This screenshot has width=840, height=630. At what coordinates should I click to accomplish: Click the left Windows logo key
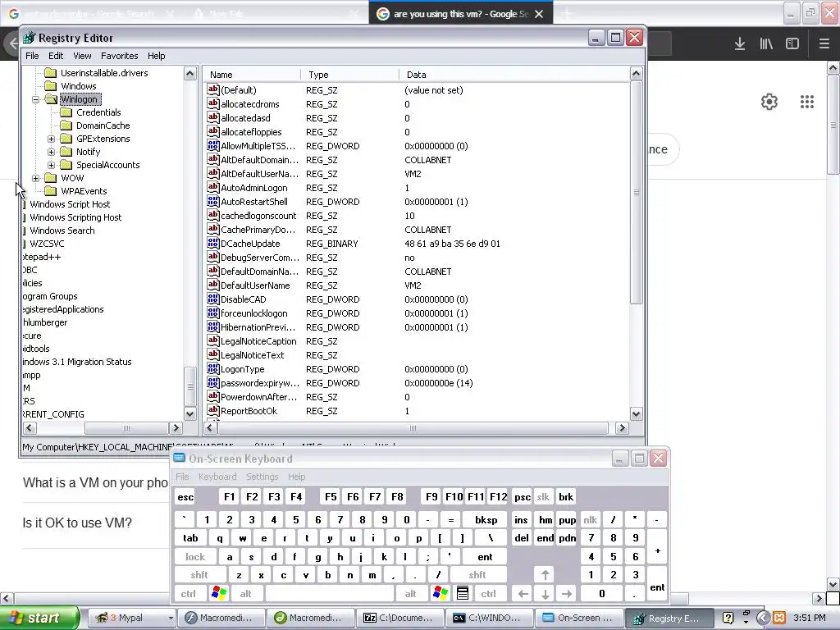pos(219,593)
